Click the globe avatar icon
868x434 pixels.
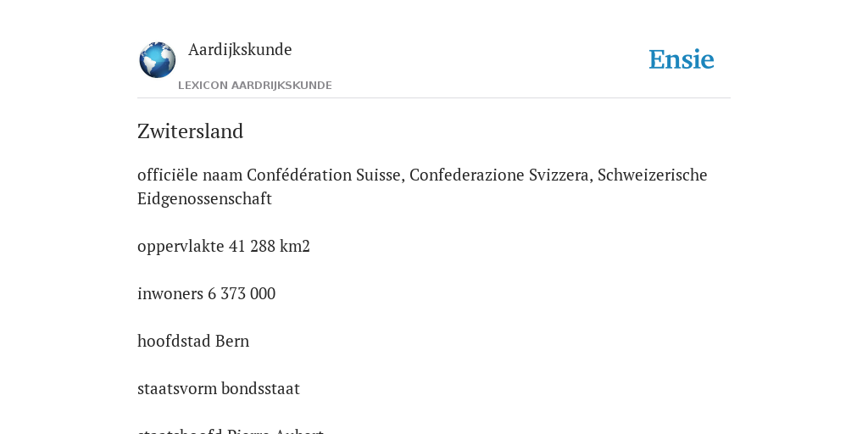pos(157,60)
